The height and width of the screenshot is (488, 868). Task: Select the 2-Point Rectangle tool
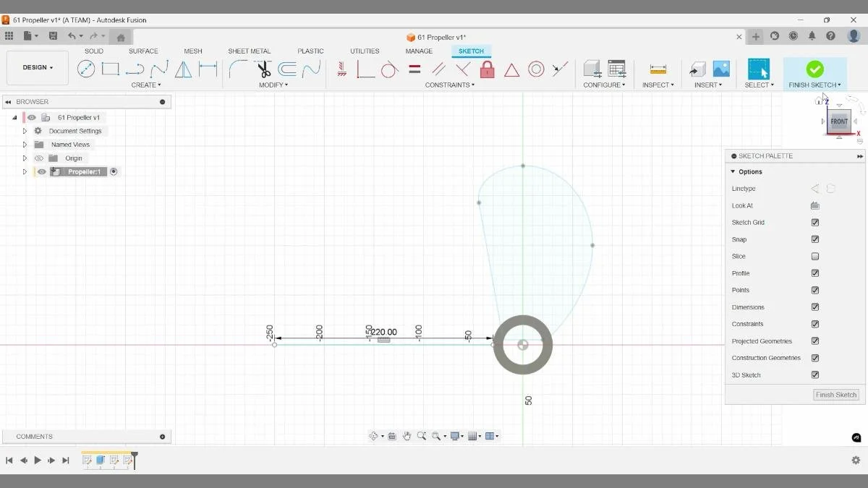pos(110,69)
